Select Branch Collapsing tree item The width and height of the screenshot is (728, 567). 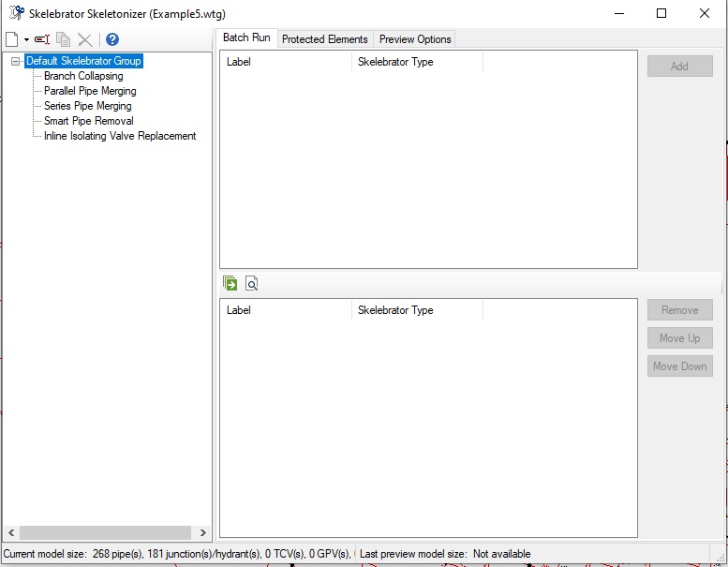[83, 76]
